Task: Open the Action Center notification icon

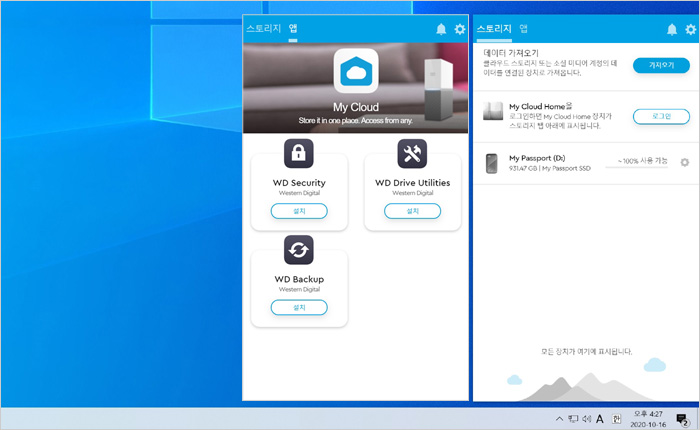Action: (x=682, y=419)
